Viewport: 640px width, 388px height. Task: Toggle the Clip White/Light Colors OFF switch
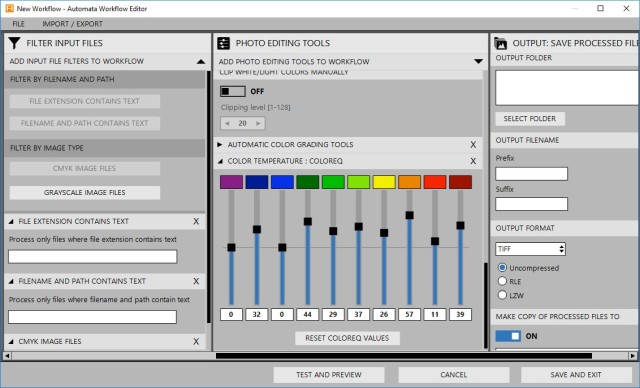tap(233, 91)
